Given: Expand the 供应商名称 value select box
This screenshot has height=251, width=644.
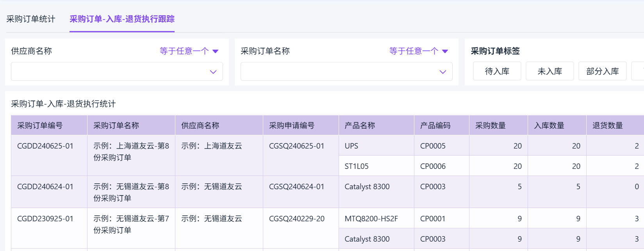Looking at the screenshot, I should coord(117,72).
